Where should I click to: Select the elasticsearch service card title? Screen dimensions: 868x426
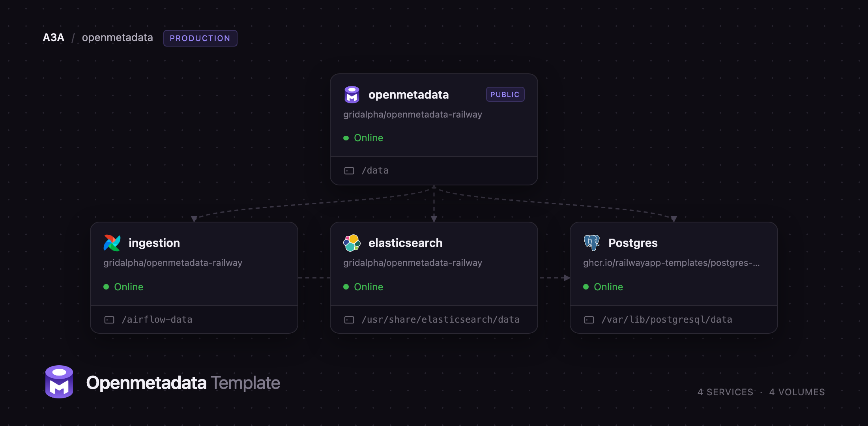[x=406, y=243]
